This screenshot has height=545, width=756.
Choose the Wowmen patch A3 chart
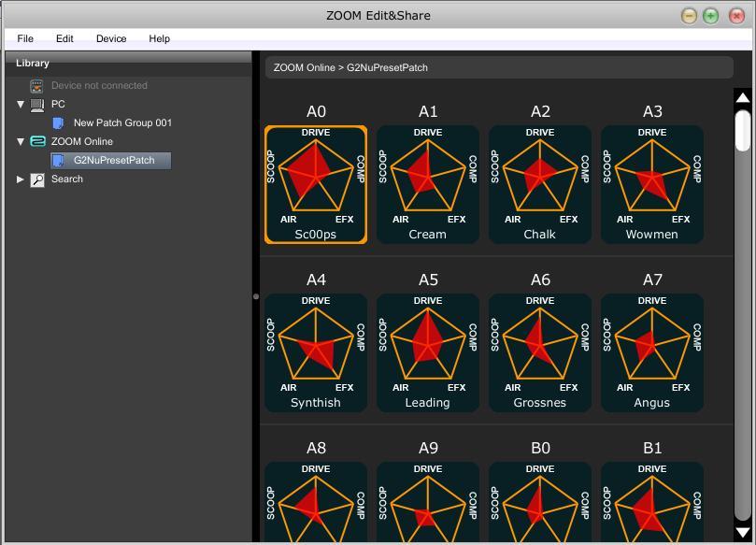click(652, 176)
